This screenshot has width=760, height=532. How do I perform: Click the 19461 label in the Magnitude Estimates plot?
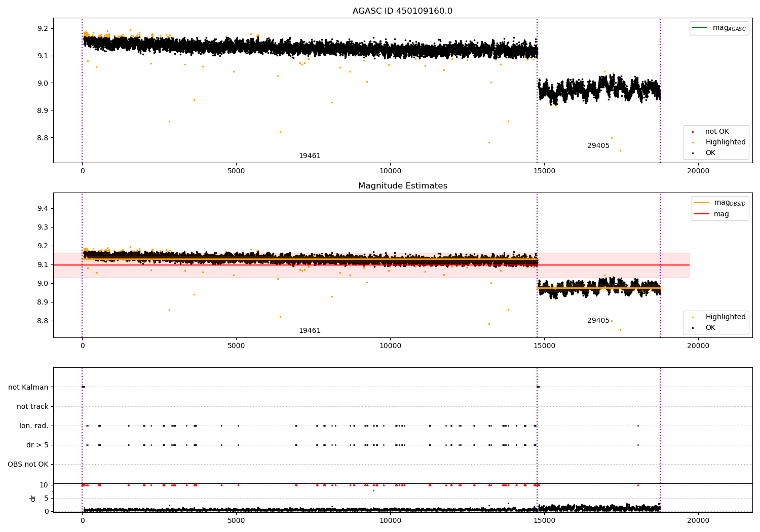310,331
